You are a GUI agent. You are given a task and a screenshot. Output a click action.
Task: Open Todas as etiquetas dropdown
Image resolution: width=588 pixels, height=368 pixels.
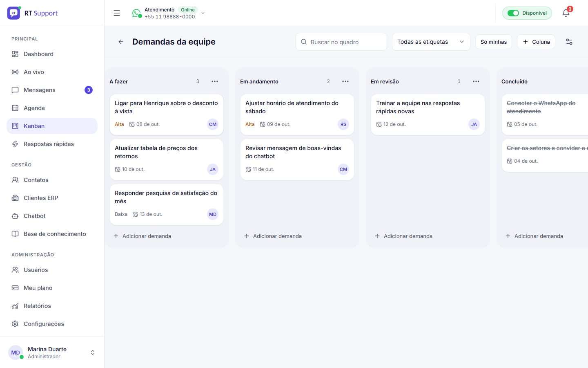click(431, 42)
